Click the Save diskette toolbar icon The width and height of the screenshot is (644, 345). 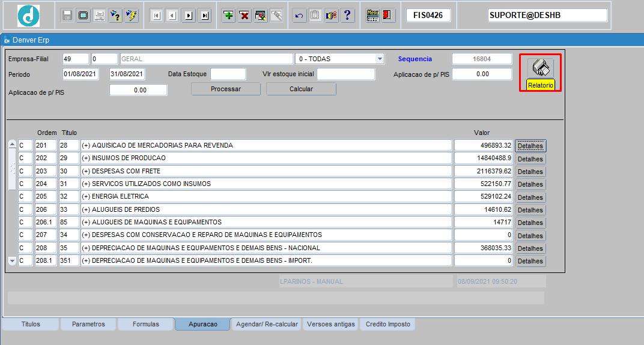click(67, 16)
